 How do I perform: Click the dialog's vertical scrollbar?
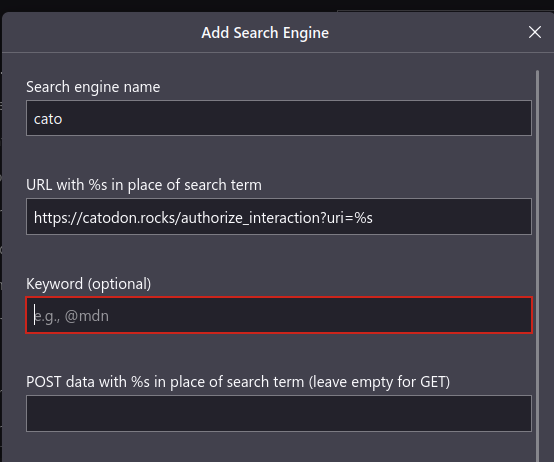click(x=537, y=265)
